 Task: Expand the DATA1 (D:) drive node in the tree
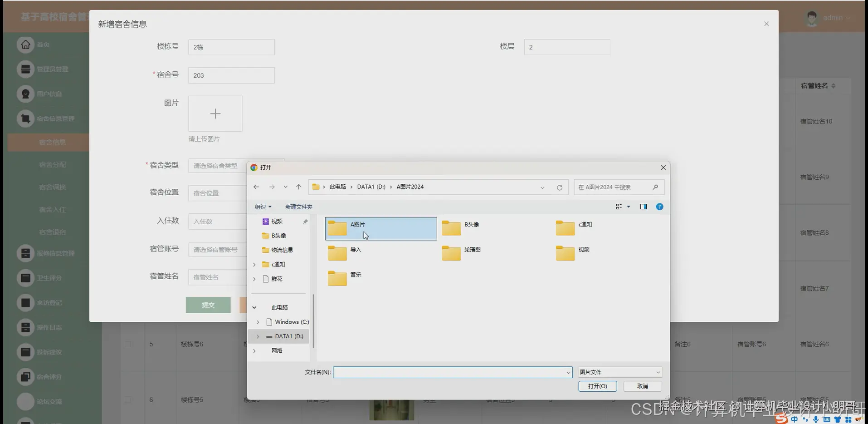[x=258, y=336]
